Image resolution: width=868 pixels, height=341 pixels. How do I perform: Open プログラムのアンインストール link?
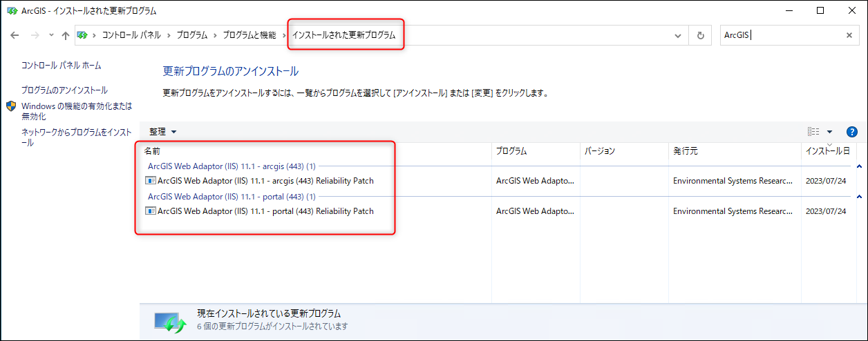point(64,90)
